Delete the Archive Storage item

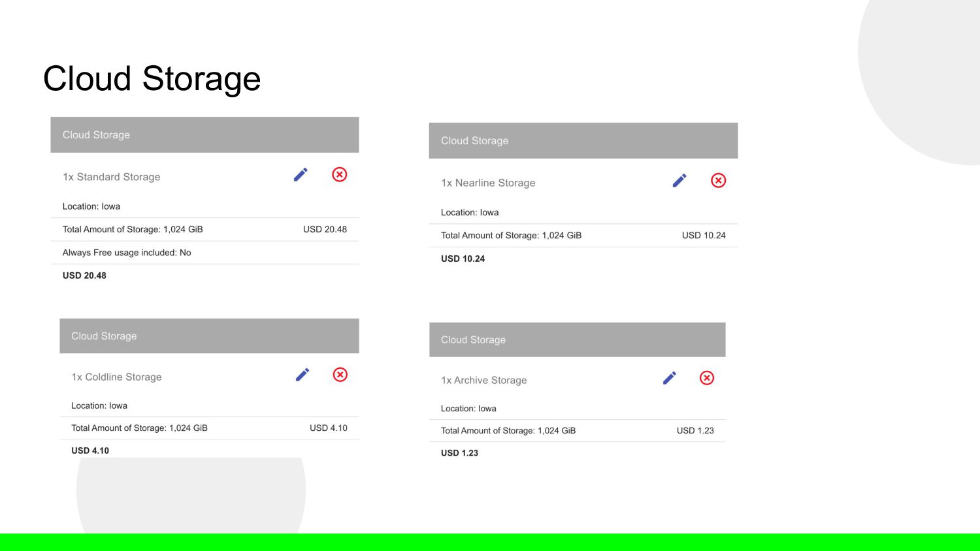[707, 378]
